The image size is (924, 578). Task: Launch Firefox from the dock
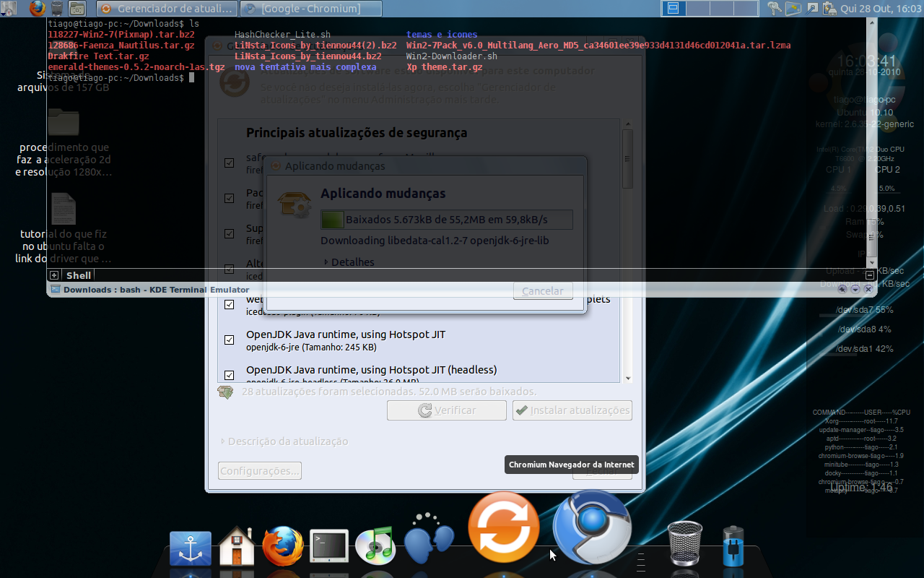point(283,546)
